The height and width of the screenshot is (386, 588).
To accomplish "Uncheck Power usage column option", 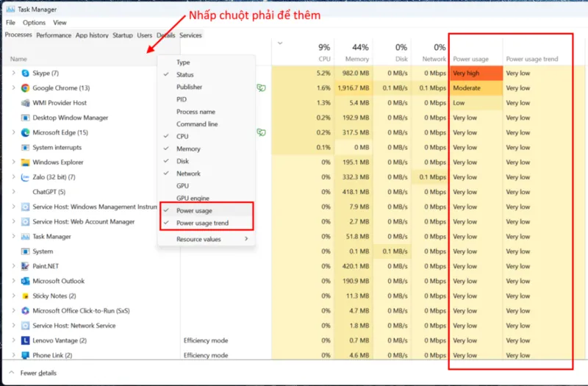I will [207, 210].
